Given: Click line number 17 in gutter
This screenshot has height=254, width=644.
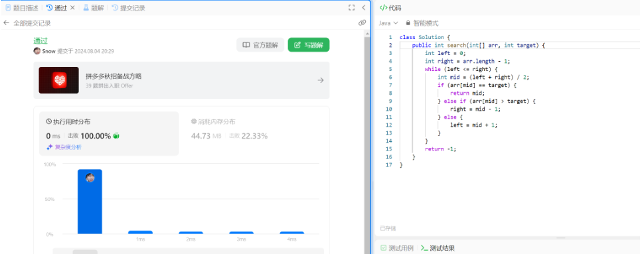Looking at the screenshot, I should tap(389, 165).
